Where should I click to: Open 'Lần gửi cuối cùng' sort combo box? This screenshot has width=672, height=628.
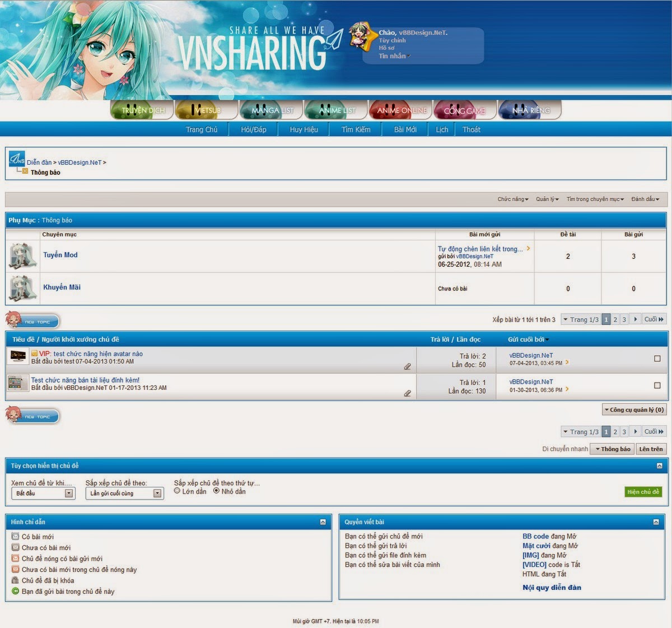124,493
